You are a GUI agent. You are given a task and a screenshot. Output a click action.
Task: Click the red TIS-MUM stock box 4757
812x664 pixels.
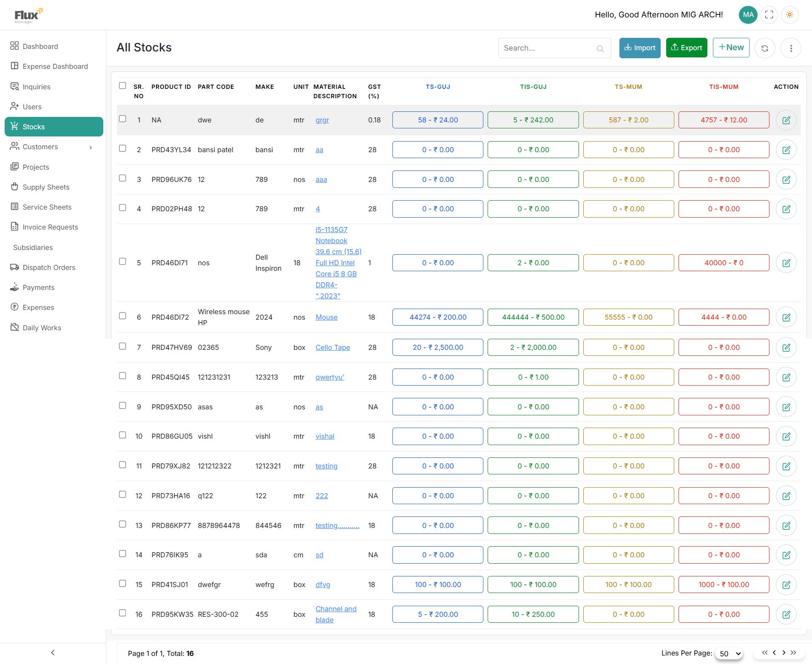coord(724,120)
